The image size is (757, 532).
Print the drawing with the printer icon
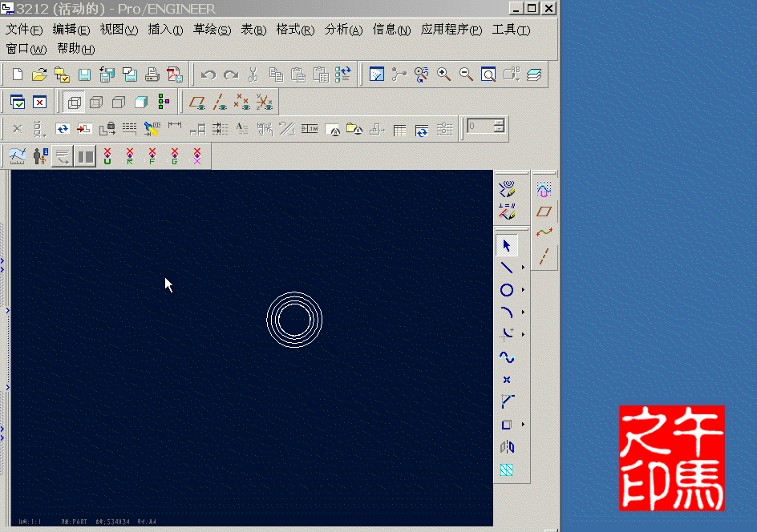152,75
